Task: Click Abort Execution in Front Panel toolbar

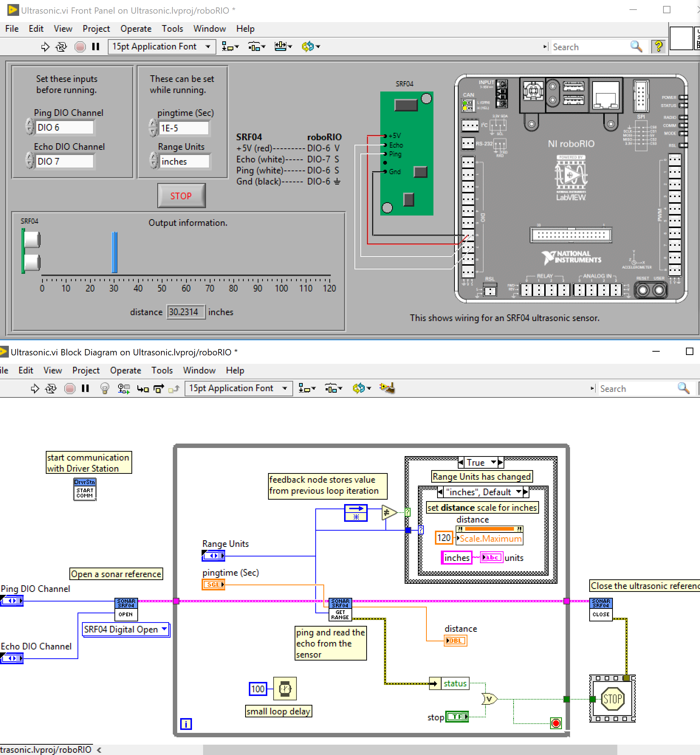Action: coord(80,46)
